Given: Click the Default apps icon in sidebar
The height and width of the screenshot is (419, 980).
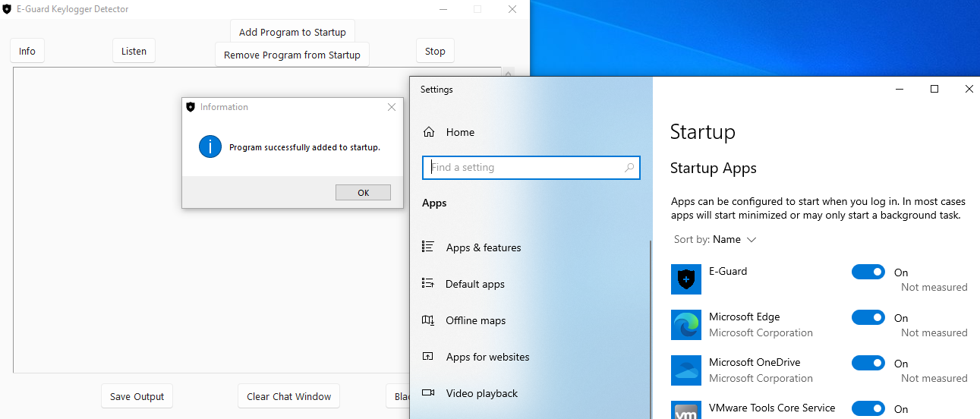Looking at the screenshot, I should (428, 283).
